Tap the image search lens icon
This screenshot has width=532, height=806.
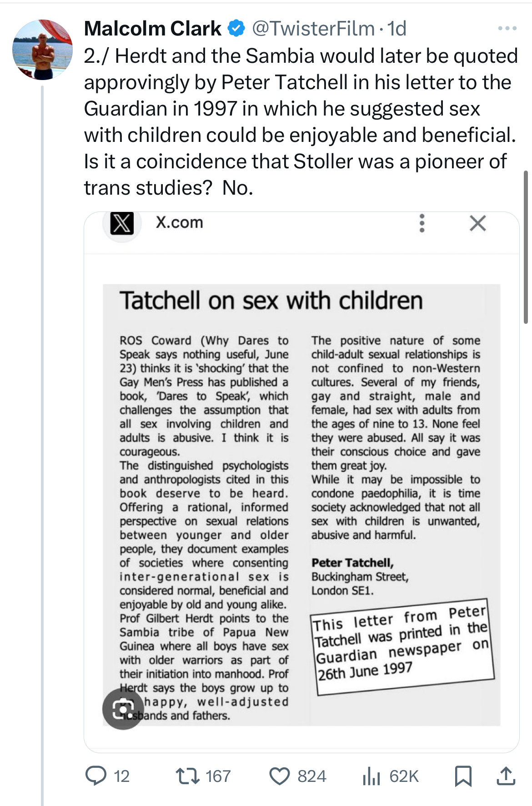[x=123, y=709]
